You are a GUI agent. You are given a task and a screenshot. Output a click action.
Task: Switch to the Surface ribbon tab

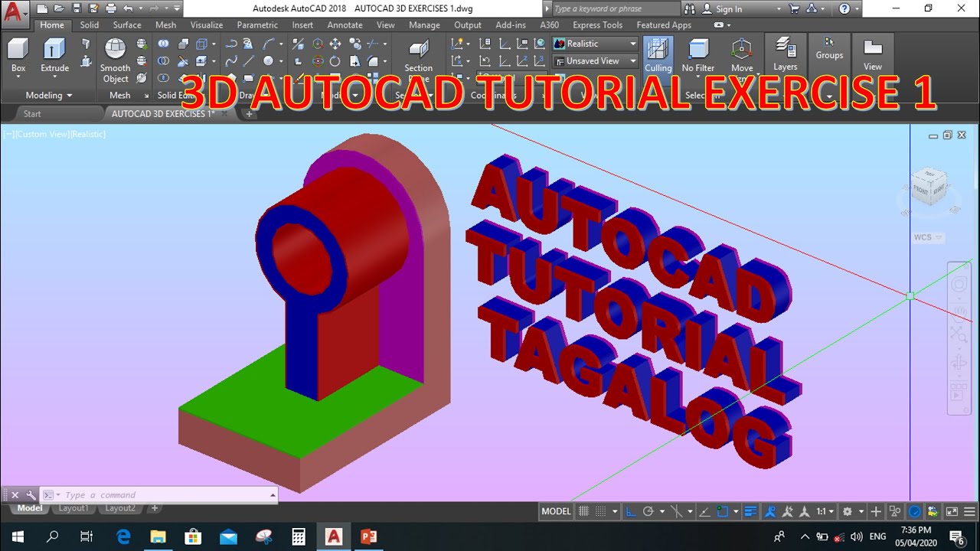(x=127, y=24)
